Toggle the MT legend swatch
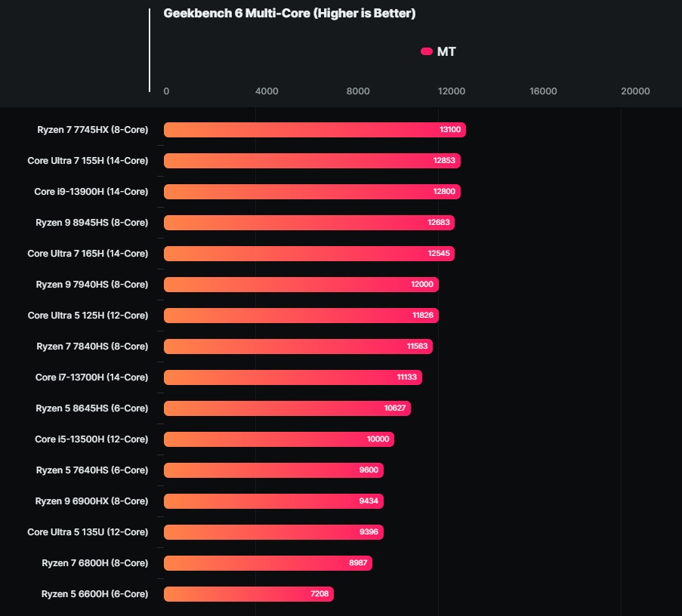The image size is (682, 616). [x=426, y=52]
